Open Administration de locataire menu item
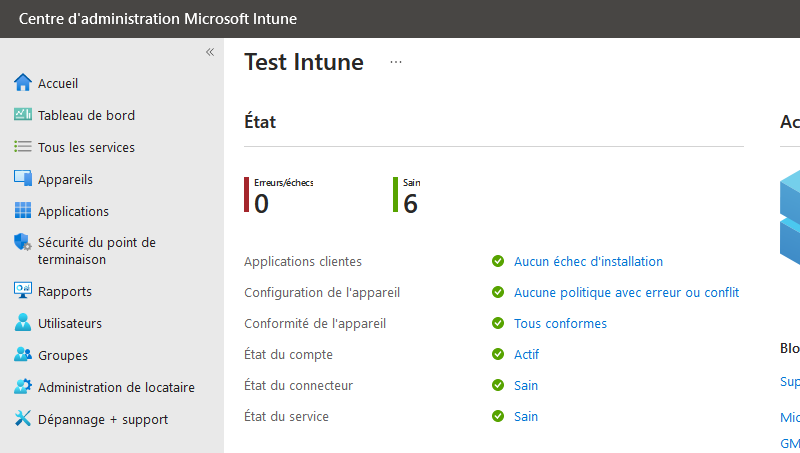 (116, 387)
